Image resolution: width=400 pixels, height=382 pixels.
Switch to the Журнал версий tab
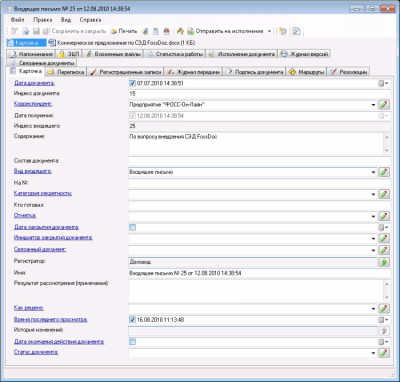(304, 54)
